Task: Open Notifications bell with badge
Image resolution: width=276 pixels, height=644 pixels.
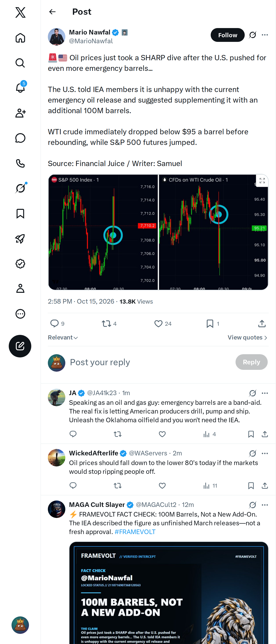Action: point(20,88)
